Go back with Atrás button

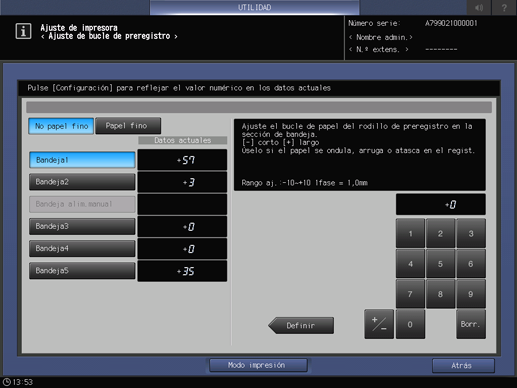pos(463,366)
